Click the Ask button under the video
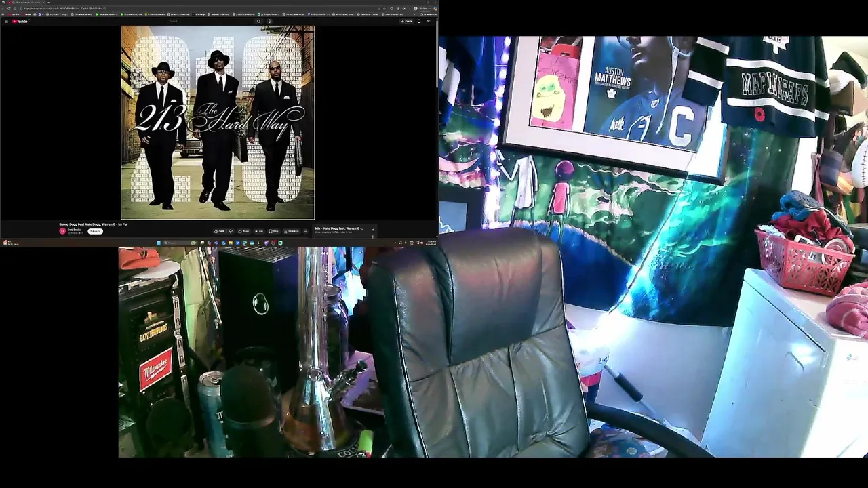This screenshot has height=488, width=868. (x=259, y=231)
